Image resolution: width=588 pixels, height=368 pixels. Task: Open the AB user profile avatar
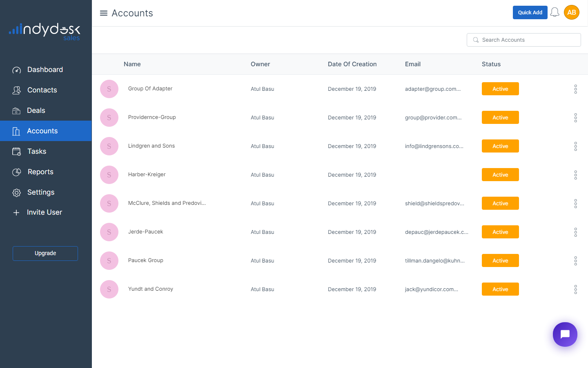571,13
